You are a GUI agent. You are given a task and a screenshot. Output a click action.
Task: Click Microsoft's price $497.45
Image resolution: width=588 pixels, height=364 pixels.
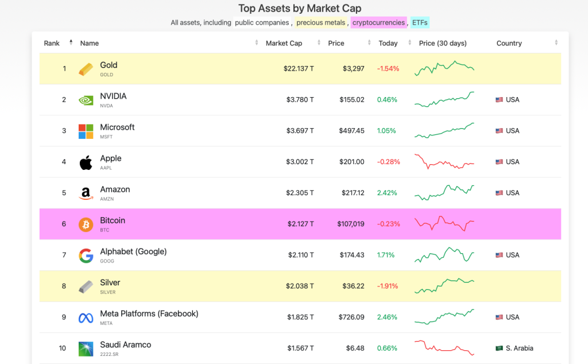351,131
